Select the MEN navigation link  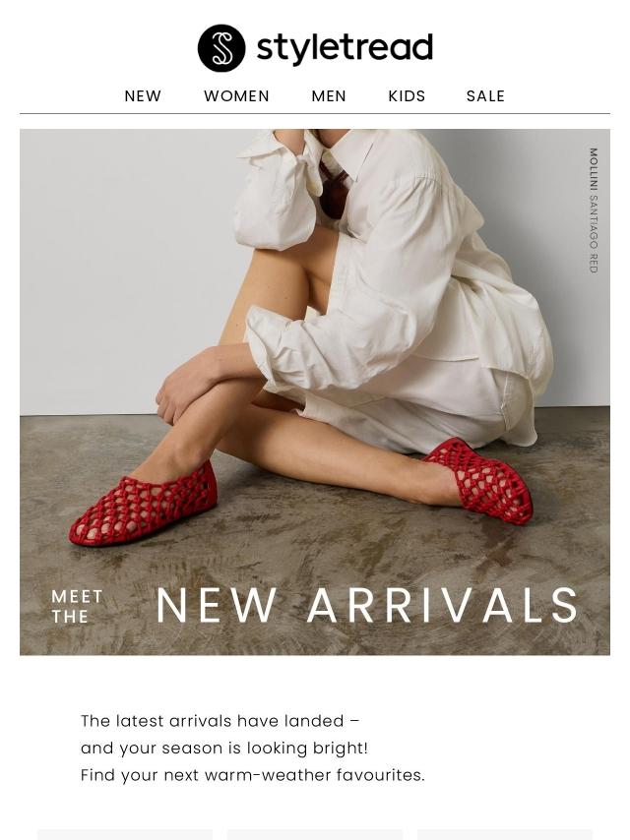point(329,95)
